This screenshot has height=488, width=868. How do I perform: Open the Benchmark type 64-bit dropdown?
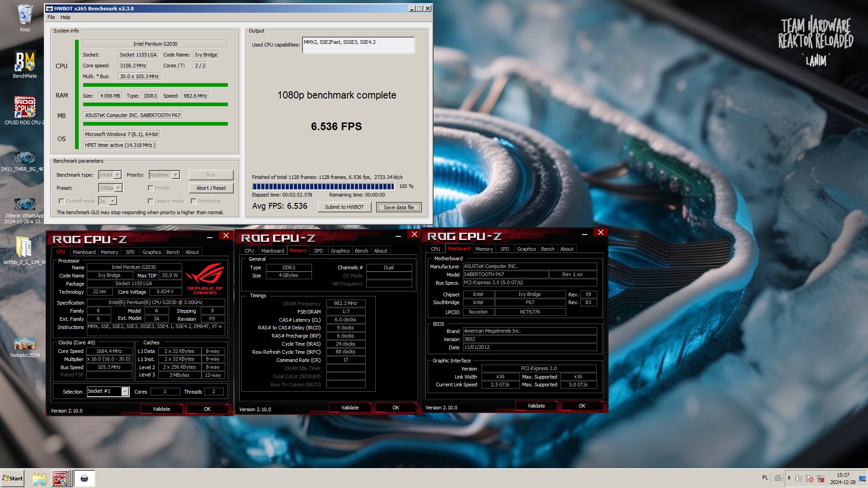(110, 175)
